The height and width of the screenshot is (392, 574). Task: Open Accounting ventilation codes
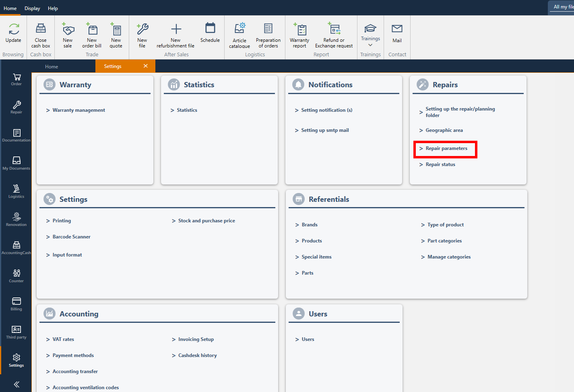(85, 388)
